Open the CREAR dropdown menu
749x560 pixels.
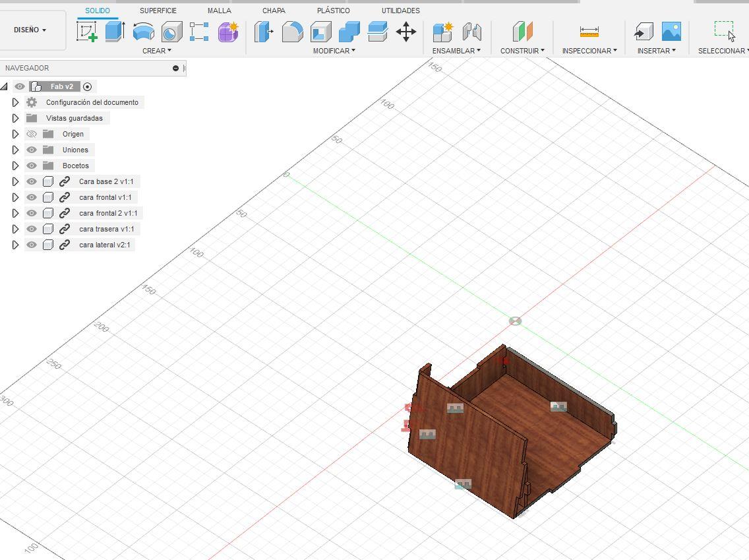[x=157, y=51]
